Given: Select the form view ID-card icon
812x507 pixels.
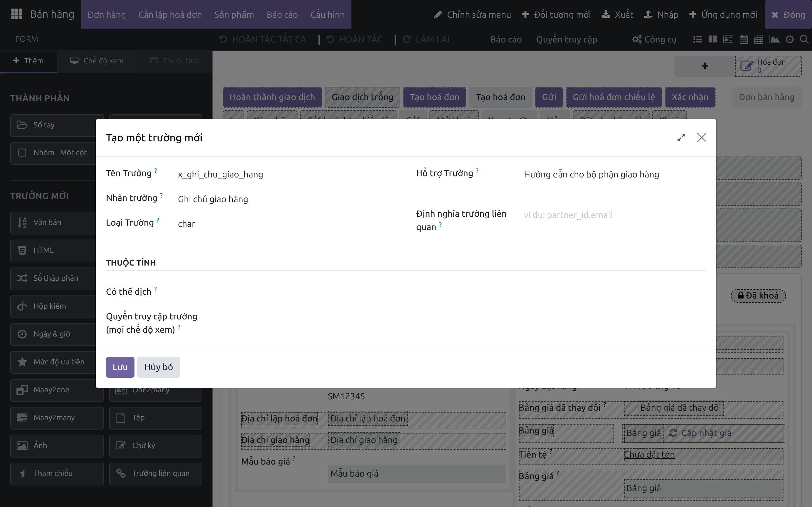Looking at the screenshot, I should point(728,39).
